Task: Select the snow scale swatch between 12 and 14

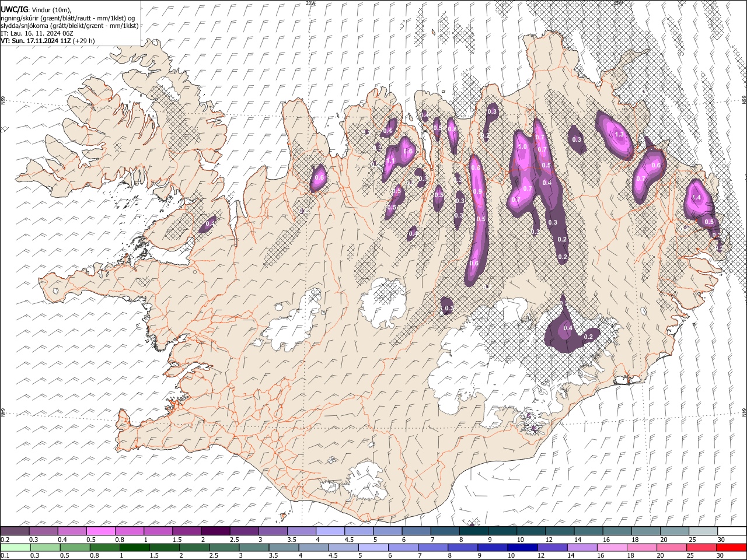Action: pos(560,531)
